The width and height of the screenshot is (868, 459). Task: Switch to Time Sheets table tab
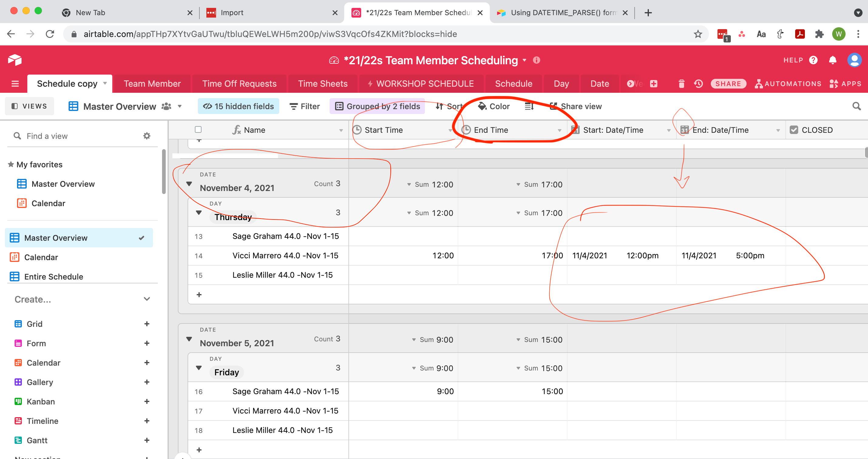click(323, 84)
